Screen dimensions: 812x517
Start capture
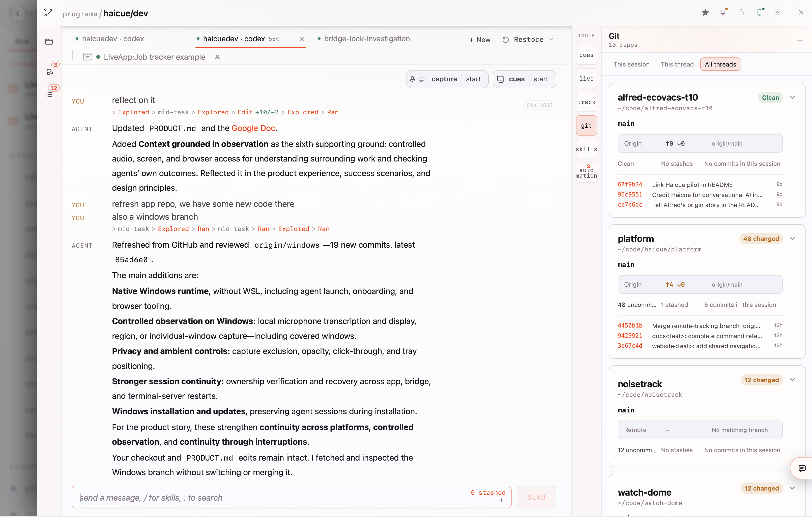tap(473, 79)
